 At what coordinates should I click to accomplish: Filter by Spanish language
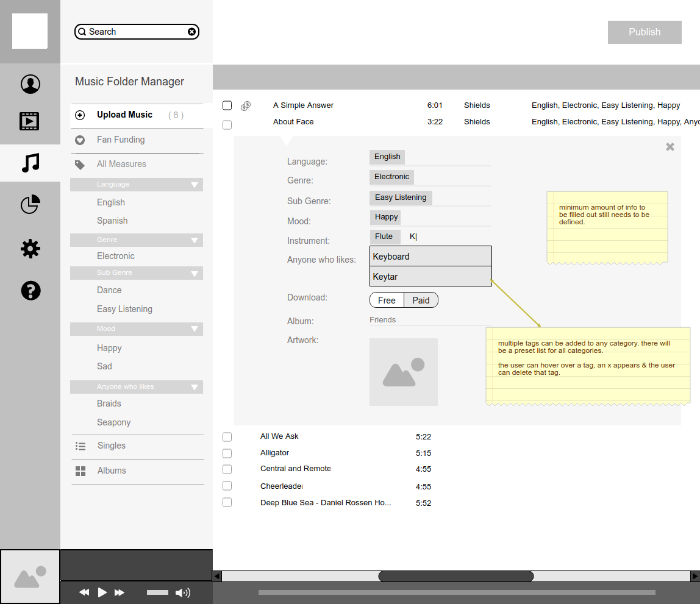pos(112,221)
